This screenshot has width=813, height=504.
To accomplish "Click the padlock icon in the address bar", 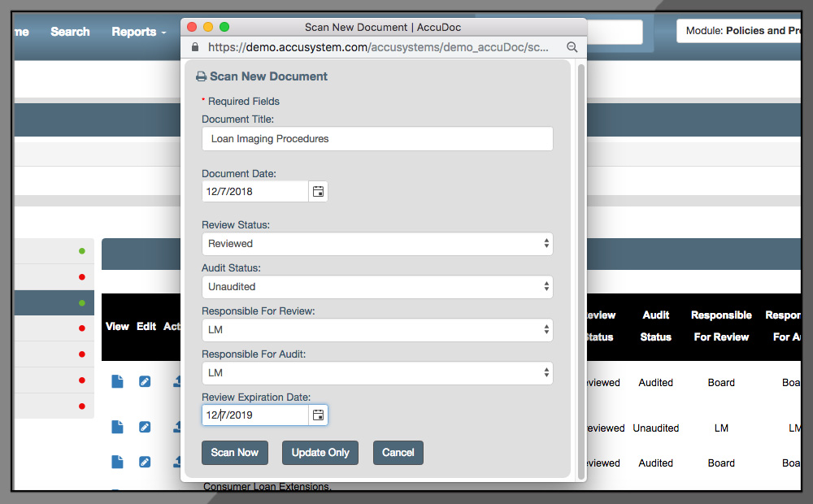I will coord(194,47).
